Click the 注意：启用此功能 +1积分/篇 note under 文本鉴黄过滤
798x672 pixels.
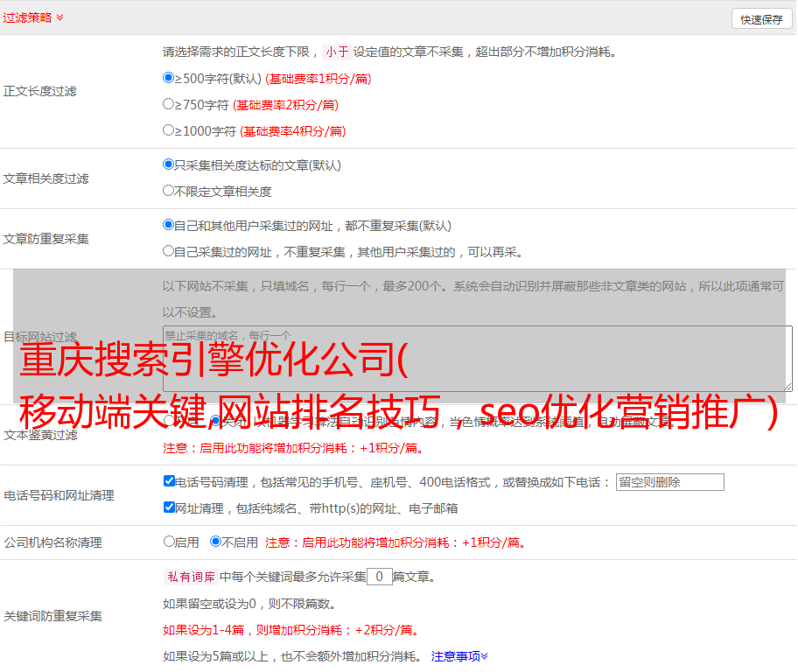tap(293, 448)
